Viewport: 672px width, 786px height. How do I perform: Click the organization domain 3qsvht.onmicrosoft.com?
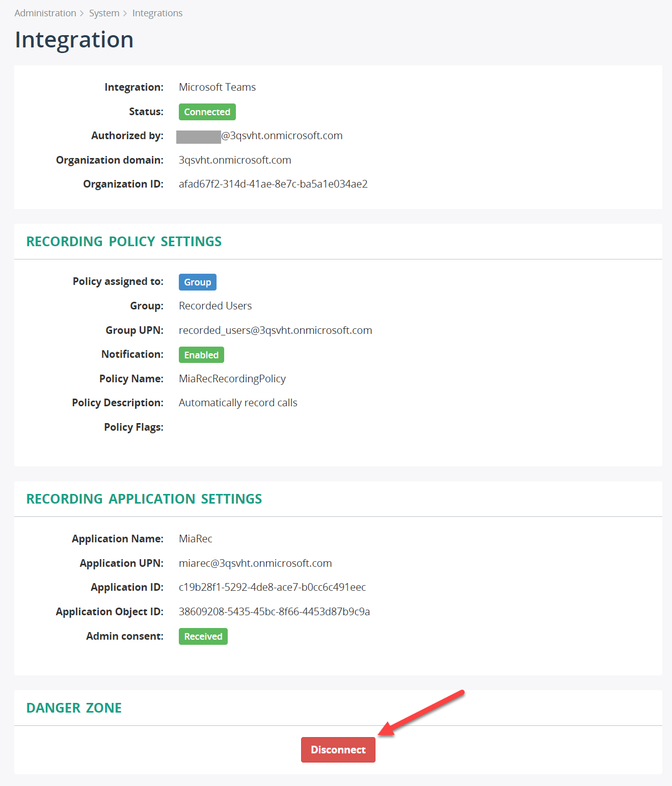click(235, 160)
